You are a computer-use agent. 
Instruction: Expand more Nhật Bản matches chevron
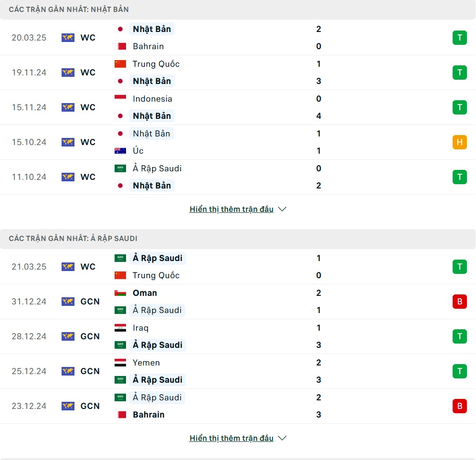tap(282, 209)
